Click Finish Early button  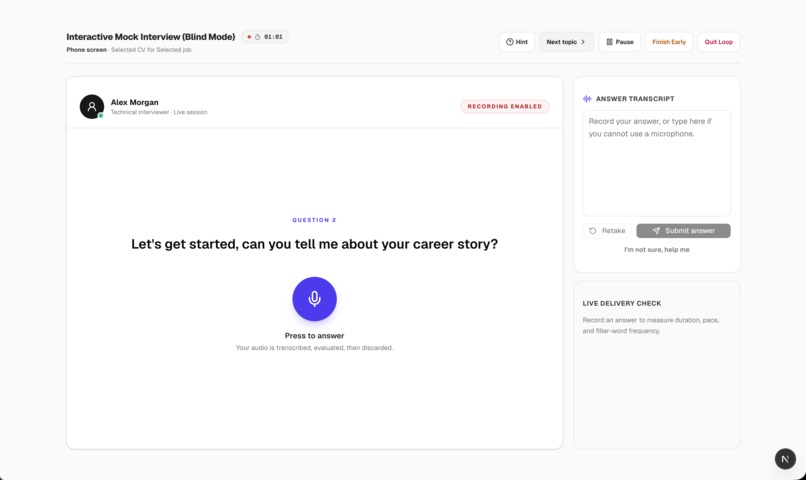[x=669, y=42]
